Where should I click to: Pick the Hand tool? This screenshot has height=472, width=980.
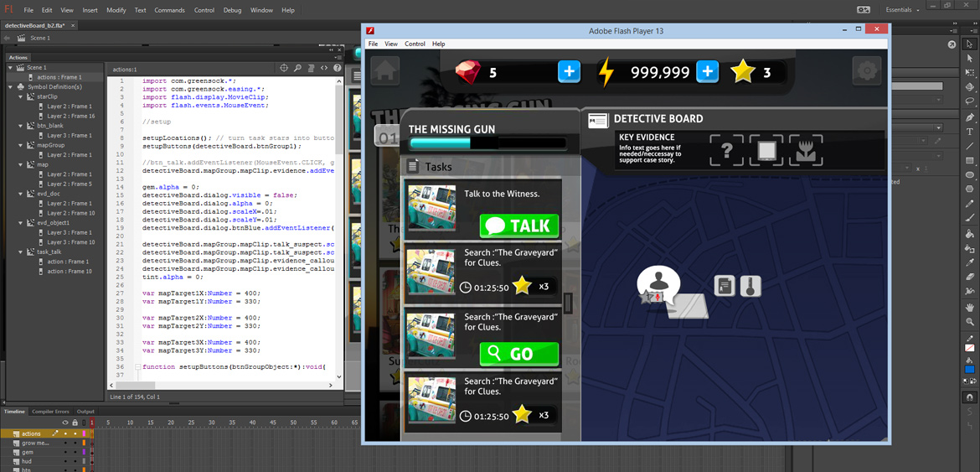coord(970,307)
